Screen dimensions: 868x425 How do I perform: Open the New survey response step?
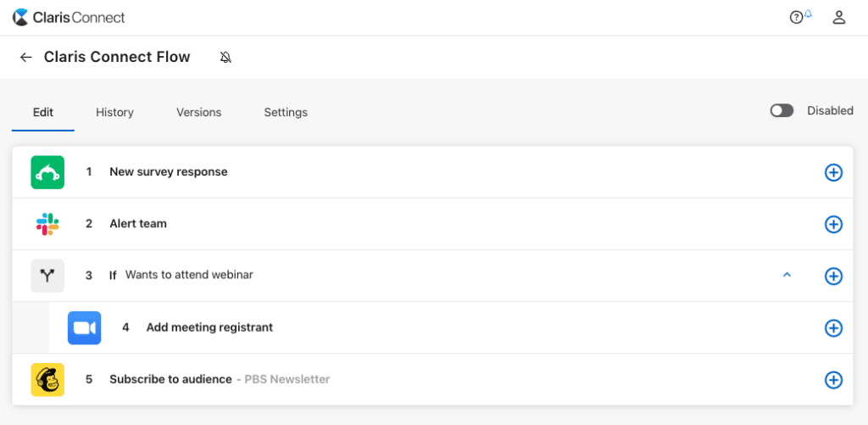click(x=432, y=172)
